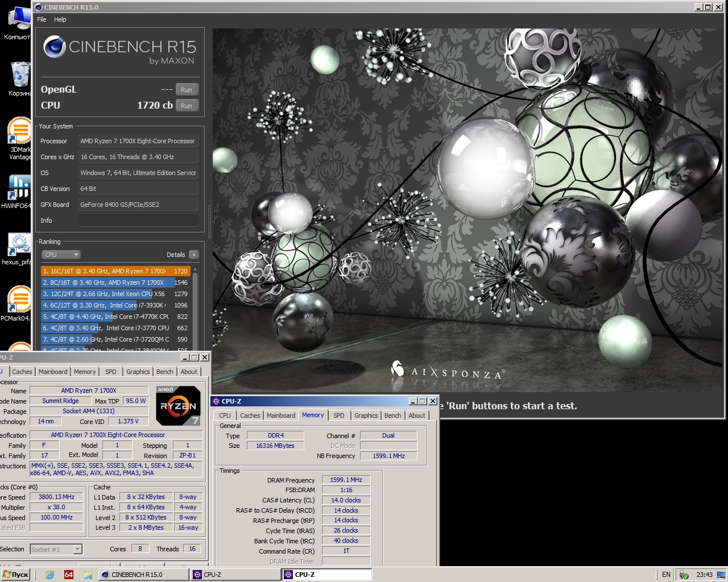This screenshot has height=582, width=728.
Task: Open the Socket #1 selection dropdown
Action: 56,549
